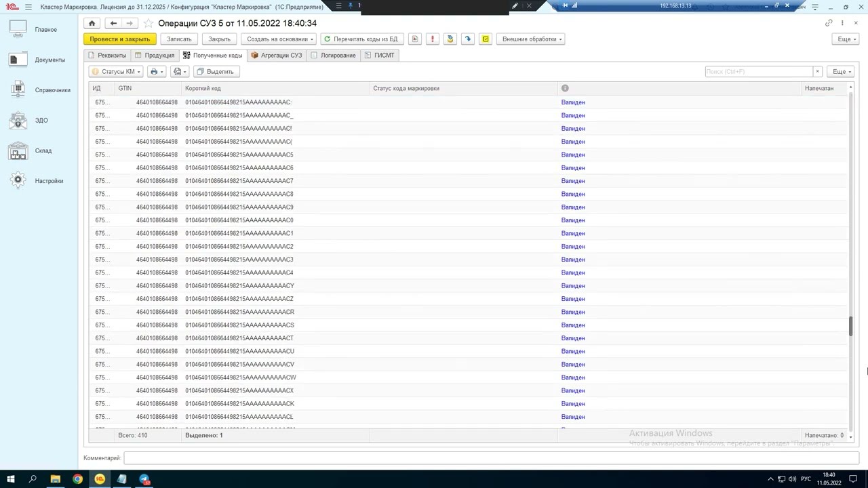Click Провести и закрыть button
868x488 pixels.
pyautogui.click(x=120, y=39)
